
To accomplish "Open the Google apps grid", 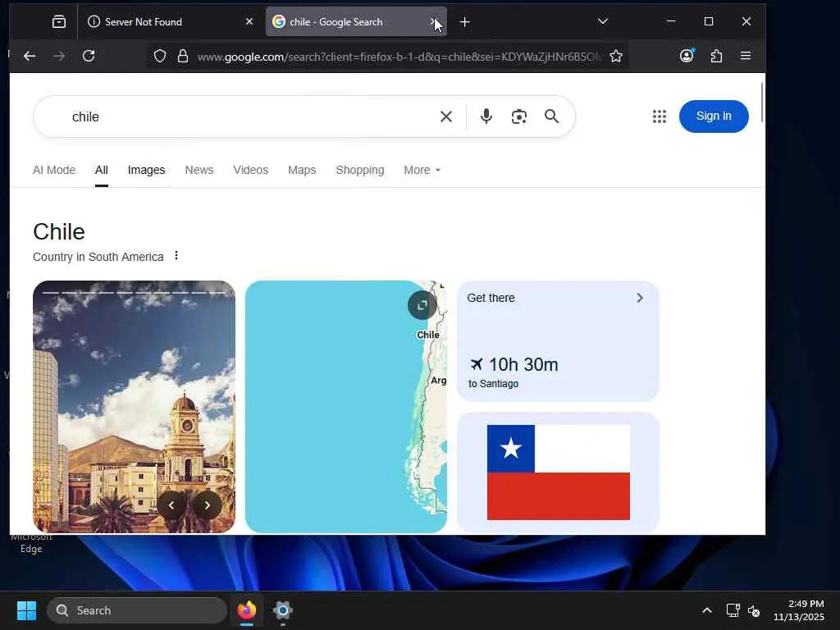I will click(x=660, y=116).
